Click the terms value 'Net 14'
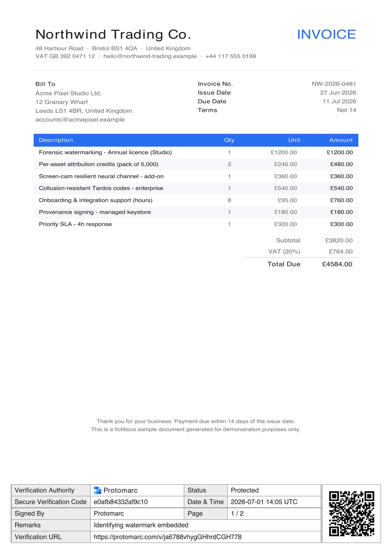The width and height of the screenshot is (392, 554). click(x=347, y=110)
